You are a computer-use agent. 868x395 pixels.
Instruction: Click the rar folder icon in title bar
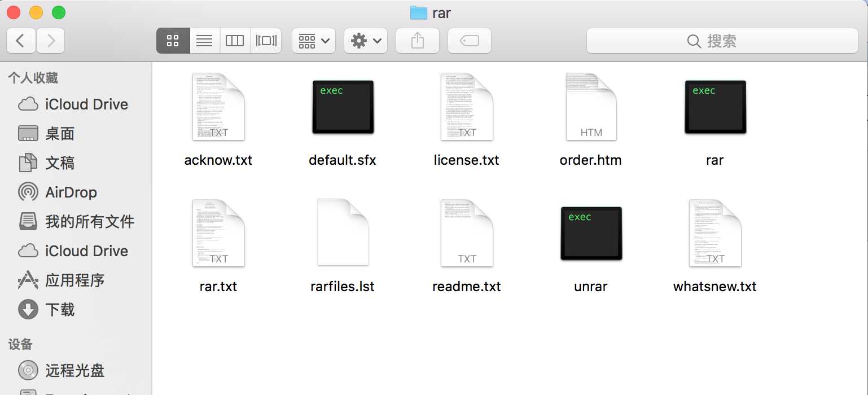(418, 12)
